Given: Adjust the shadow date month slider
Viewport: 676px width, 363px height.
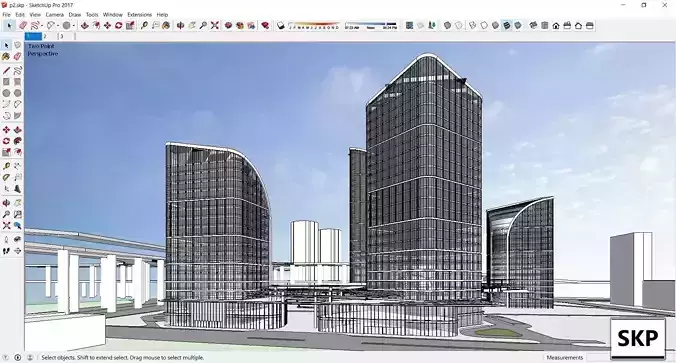Looking at the screenshot, I should click(x=313, y=26).
